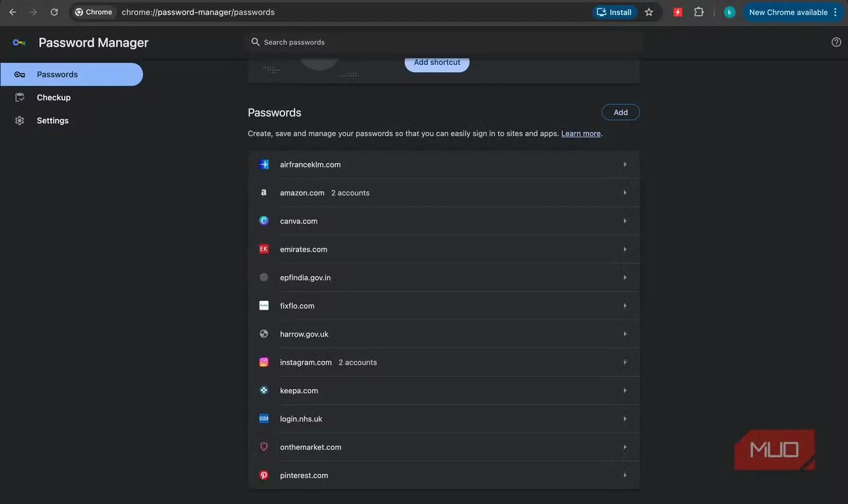The image size is (848, 504).
Task: Click the address bar URL text
Action: (x=198, y=12)
